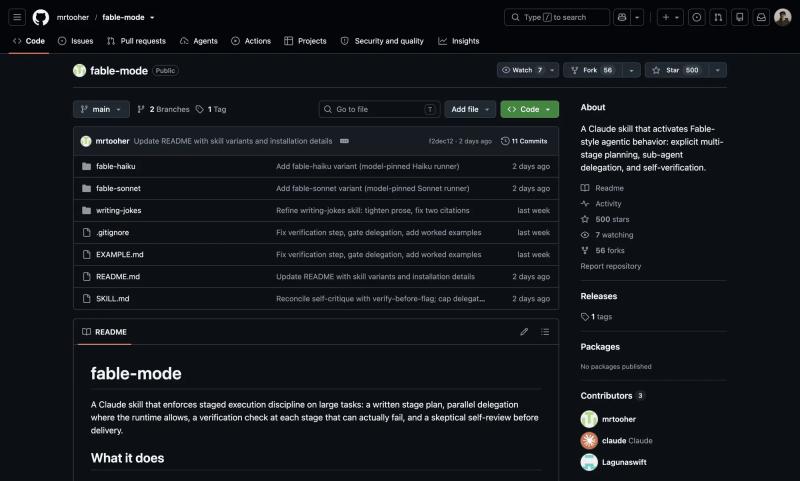This screenshot has width=800, height=481.
Task: Open the EXAMPLE.md file
Action: tap(120, 254)
